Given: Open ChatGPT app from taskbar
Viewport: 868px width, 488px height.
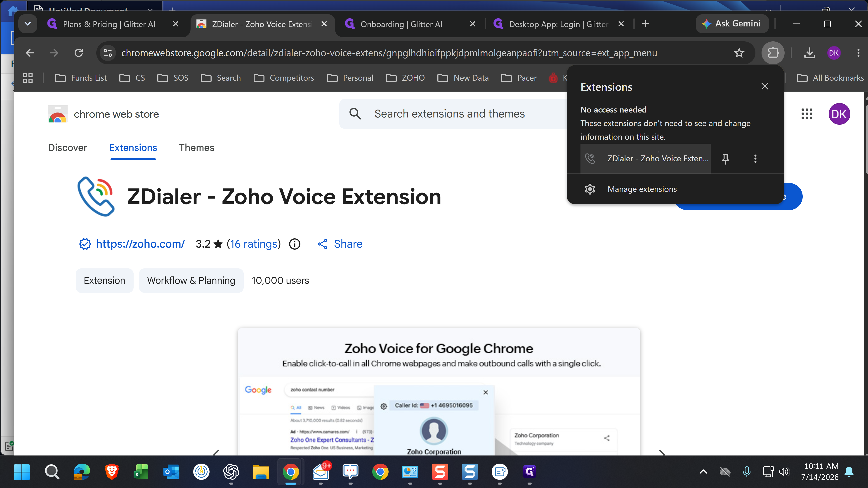Looking at the screenshot, I should [x=231, y=472].
